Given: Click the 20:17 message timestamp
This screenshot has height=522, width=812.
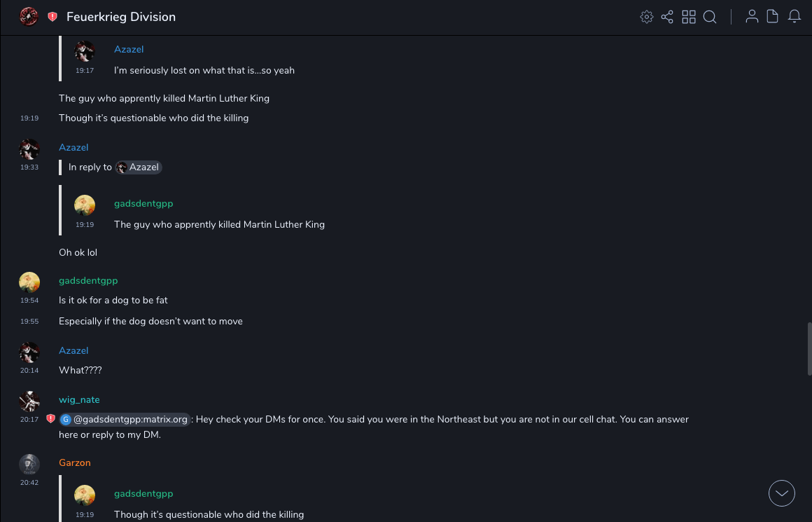Looking at the screenshot, I should [x=29, y=420].
